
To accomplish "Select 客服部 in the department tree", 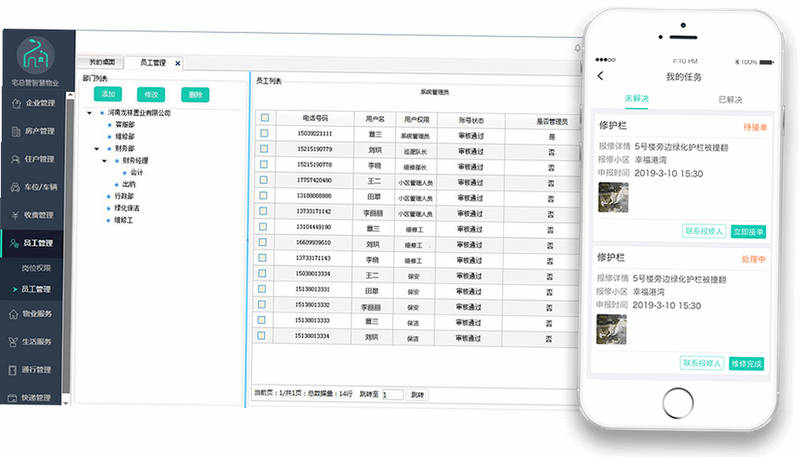I will pos(125,124).
